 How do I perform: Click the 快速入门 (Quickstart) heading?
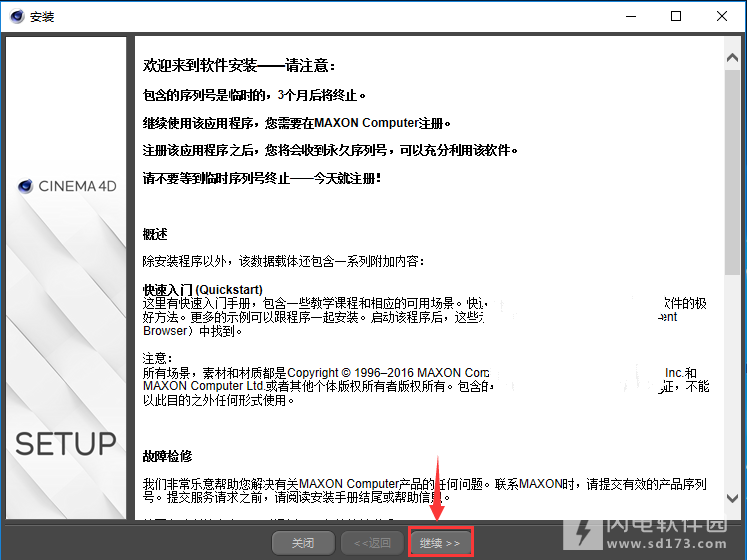pyautogui.click(x=203, y=289)
